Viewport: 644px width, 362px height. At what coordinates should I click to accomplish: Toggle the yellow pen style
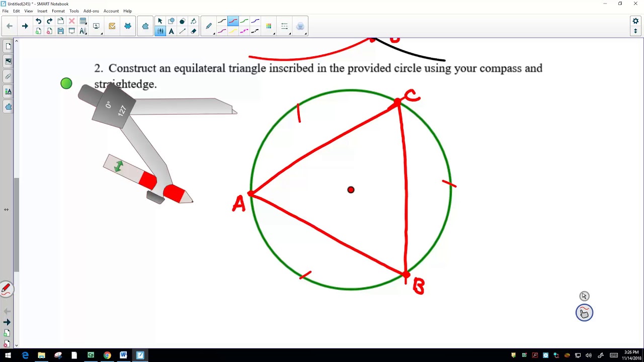[x=232, y=31]
